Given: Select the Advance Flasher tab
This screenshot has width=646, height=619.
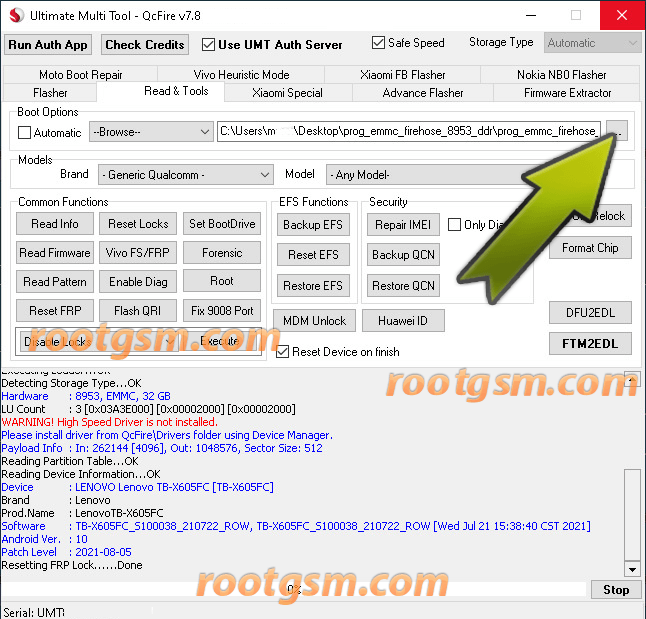Looking at the screenshot, I should click(423, 93).
